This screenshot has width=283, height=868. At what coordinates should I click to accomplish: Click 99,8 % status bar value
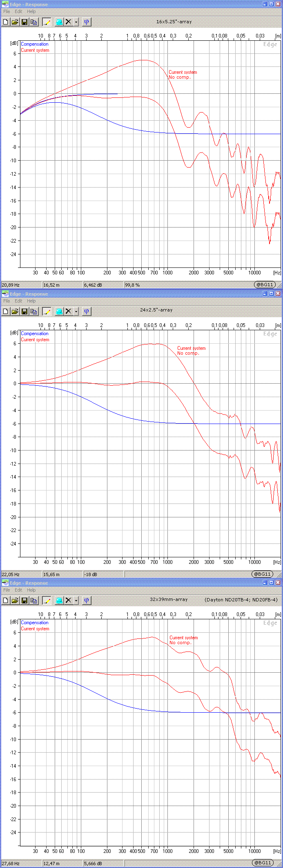click(x=132, y=285)
